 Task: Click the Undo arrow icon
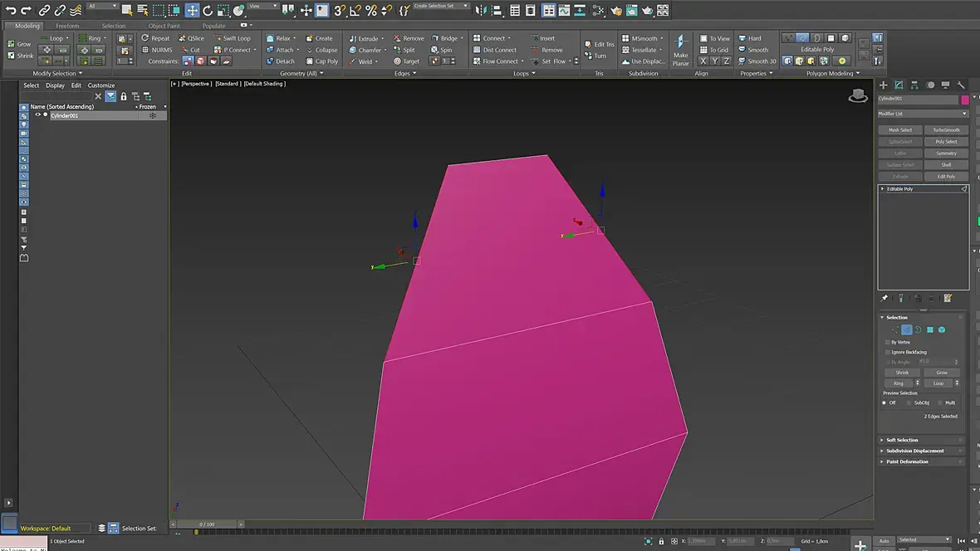11,11
